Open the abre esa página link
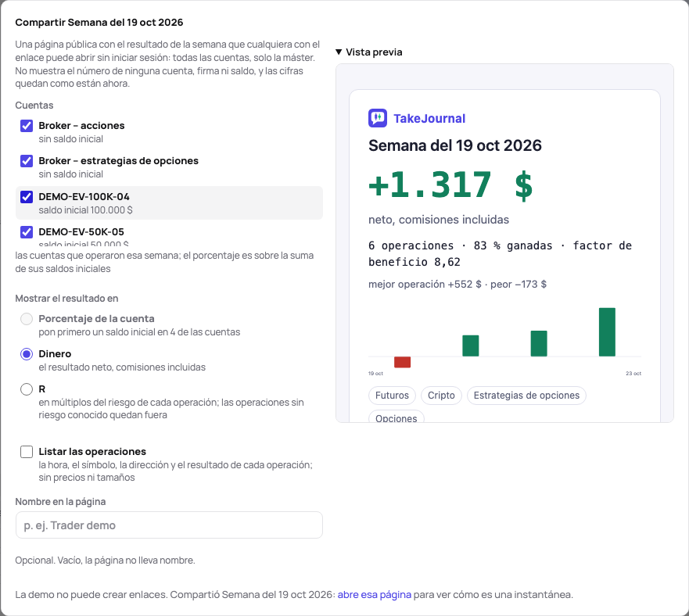Image resolution: width=689 pixels, height=616 pixels. pyautogui.click(x=375, y=595)
